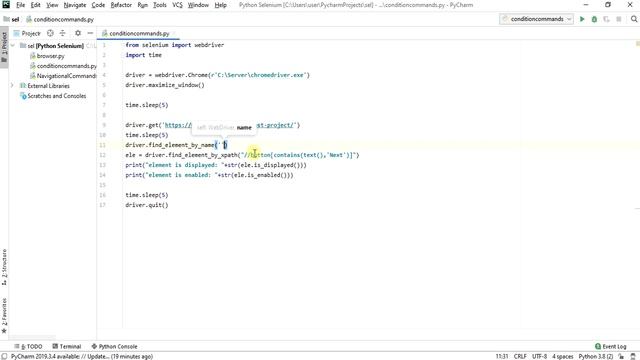Open Python 3.8 interpreter selector
Image resolution: width=640 pixels, height=360 pixels.
coord(596,356)
